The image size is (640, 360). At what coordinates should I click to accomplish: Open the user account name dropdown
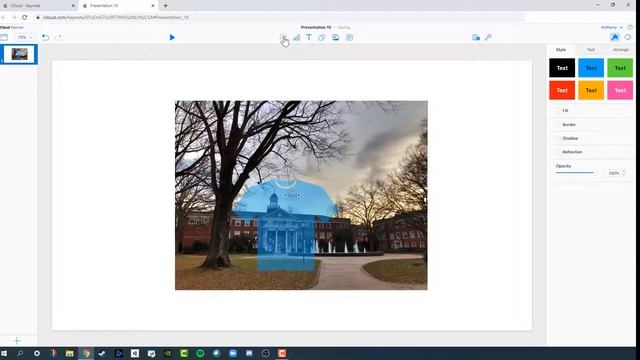pyautogui.click(x=611, y=27)
